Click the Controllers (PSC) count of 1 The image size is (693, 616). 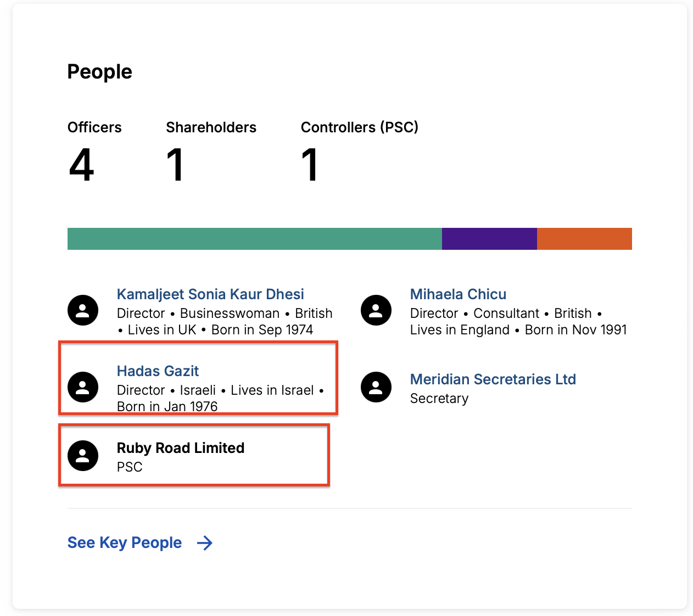coord(310,165)
